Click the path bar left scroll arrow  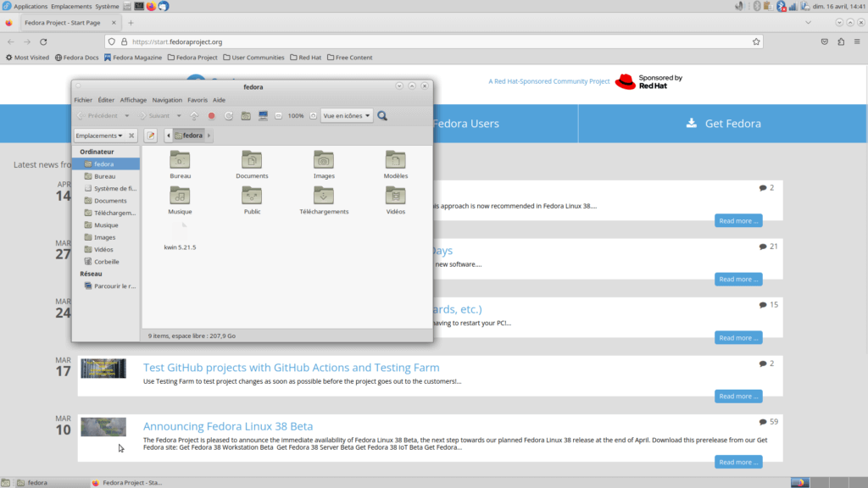coord(169,136)
